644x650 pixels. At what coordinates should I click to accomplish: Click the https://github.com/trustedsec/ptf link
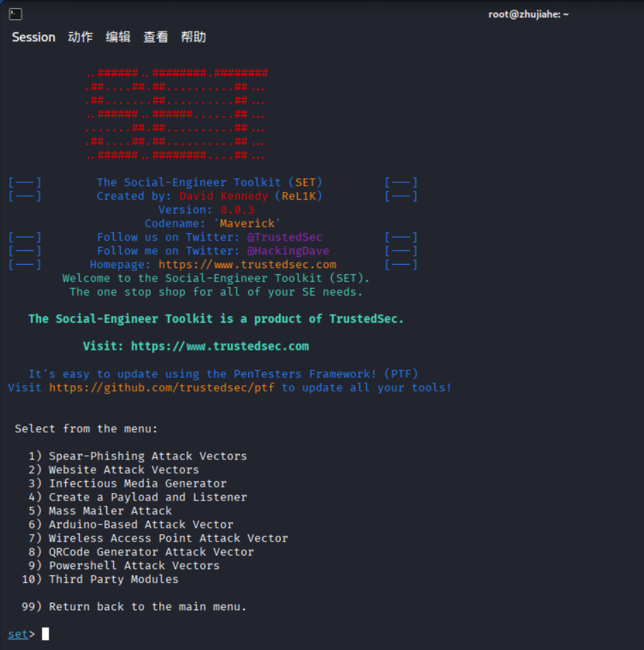pyautogui.click(x=162, y=387)
